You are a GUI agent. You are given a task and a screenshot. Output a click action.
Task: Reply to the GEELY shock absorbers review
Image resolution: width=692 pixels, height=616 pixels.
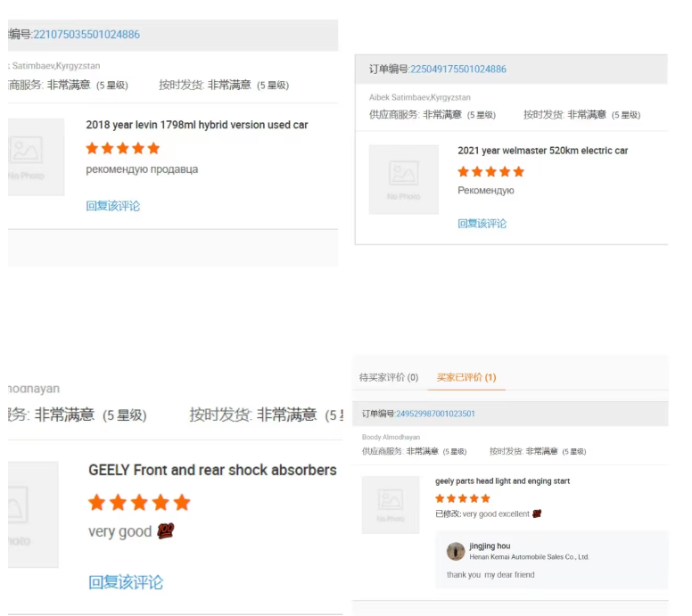point(126,582)
